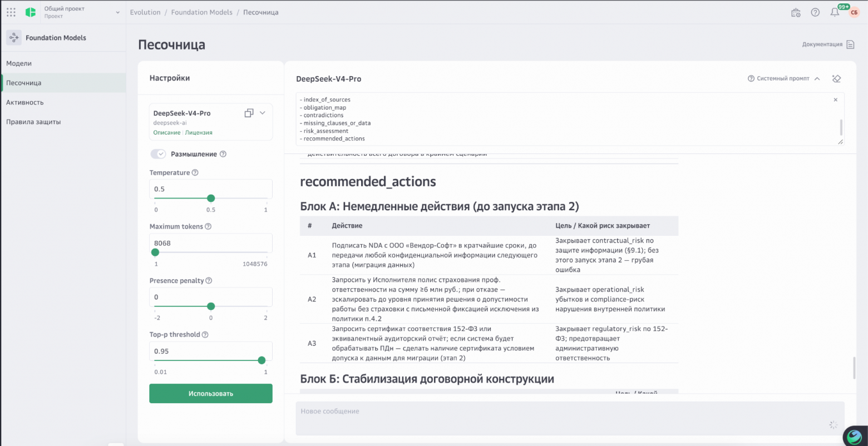Click the Действие column header
Image resolution: width=868 pixels, height=446 pixels.
pos(347,225)
